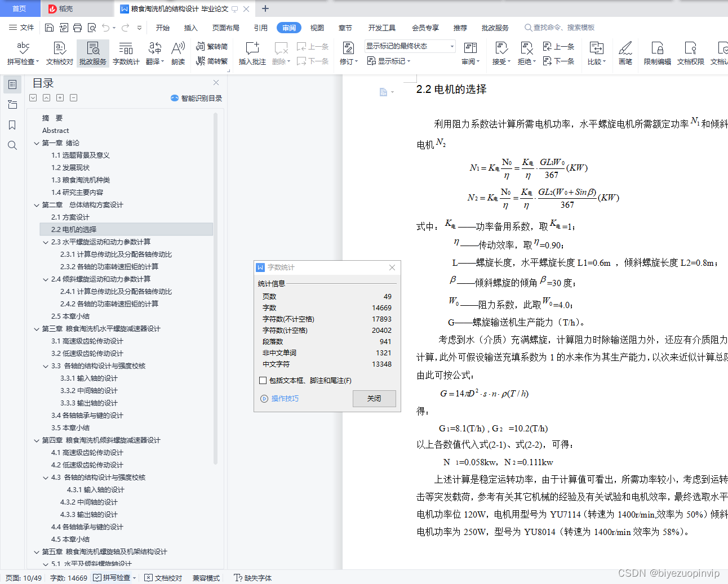Collapse the 第三章 水平螺旋减速器设计 node

click(x=37, y=329)
